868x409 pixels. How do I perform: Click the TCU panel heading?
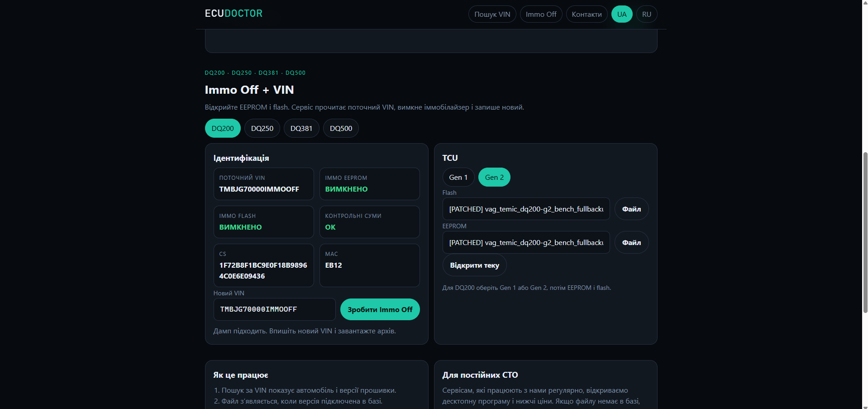[450, 158]
